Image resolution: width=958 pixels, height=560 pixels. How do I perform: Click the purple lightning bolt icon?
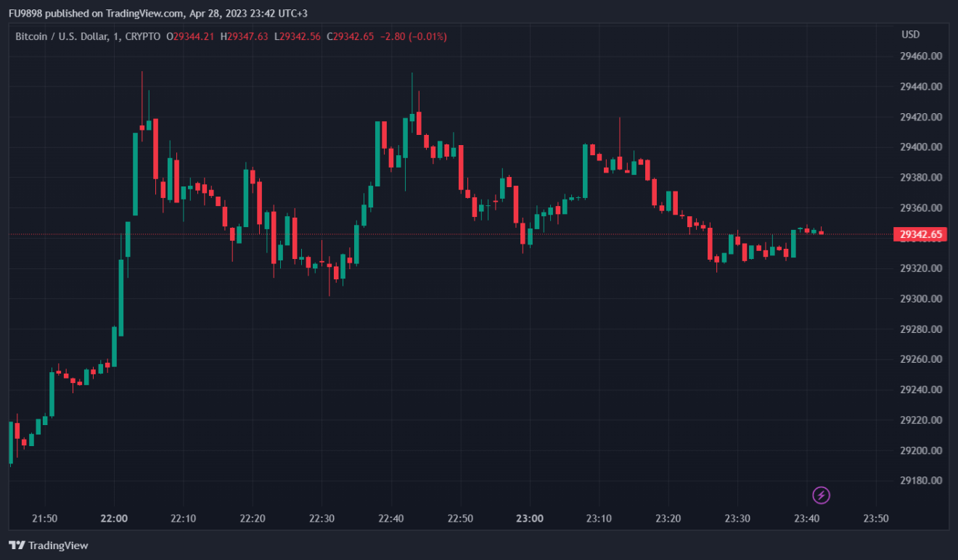[821, 495]
